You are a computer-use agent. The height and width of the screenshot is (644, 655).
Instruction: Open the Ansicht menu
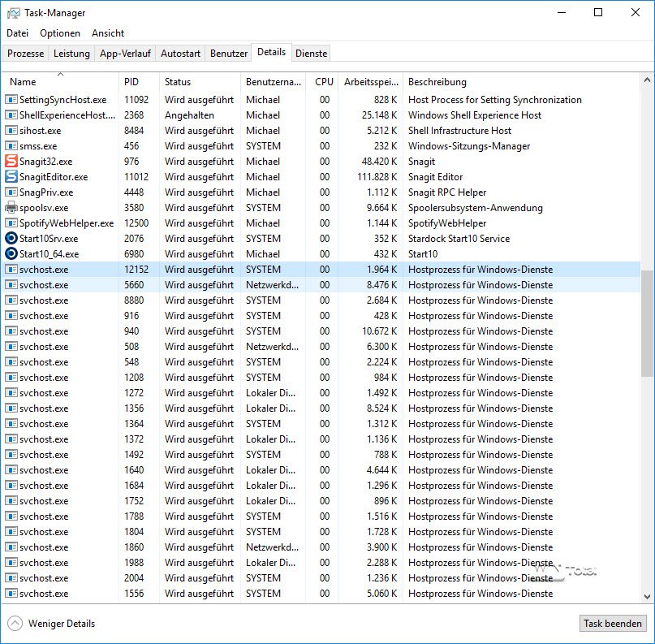point(108,33)
